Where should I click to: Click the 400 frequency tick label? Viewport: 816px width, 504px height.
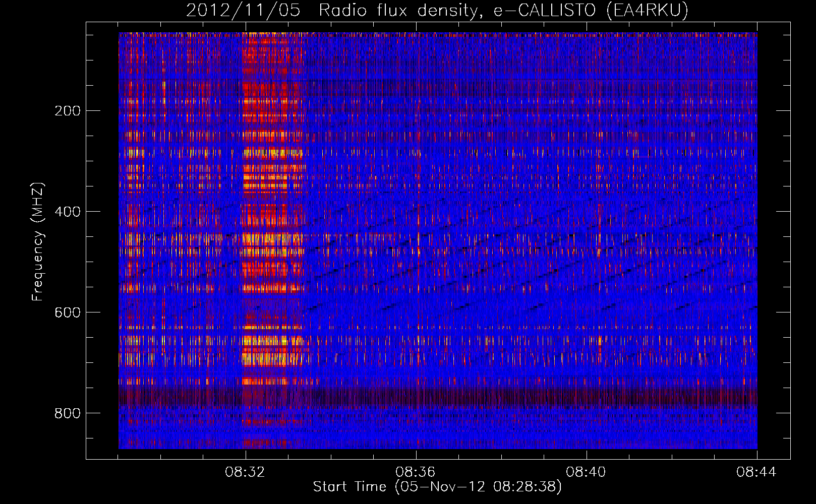tap(68, 212)
